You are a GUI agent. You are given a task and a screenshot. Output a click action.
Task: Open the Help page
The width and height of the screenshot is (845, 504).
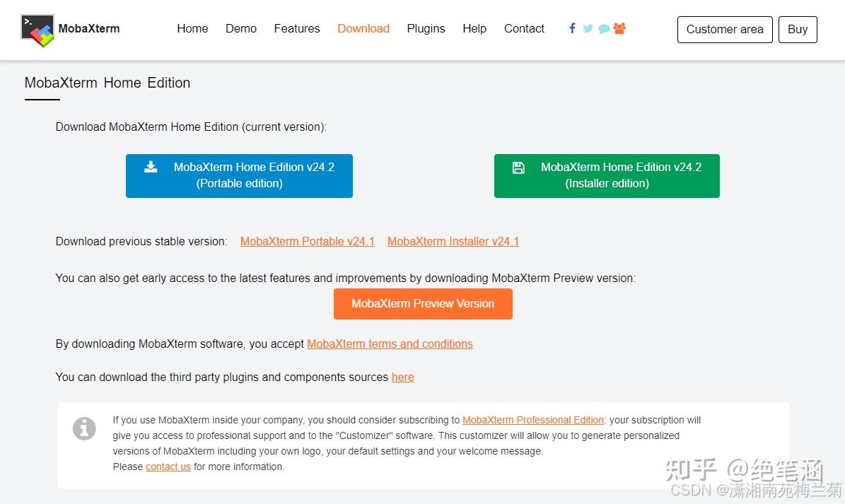pos(474,28)
